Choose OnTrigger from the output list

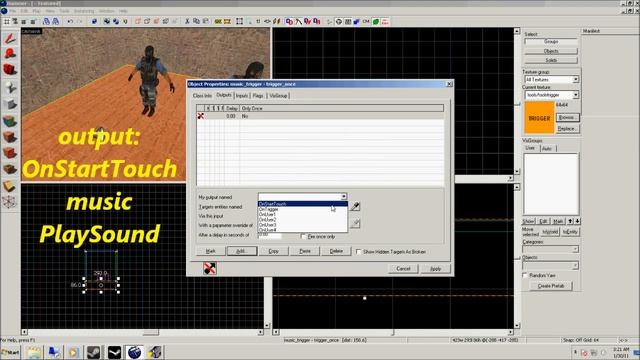(302, 209)
